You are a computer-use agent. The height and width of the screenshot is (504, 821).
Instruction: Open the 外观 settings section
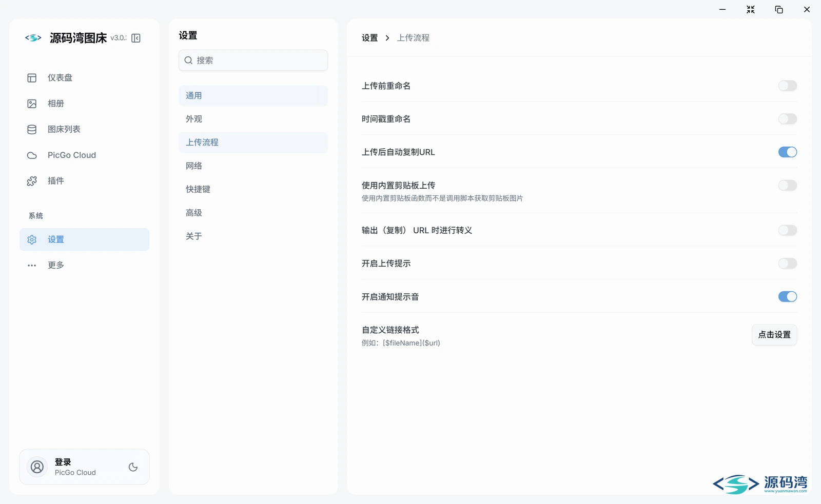coord(253,119)
